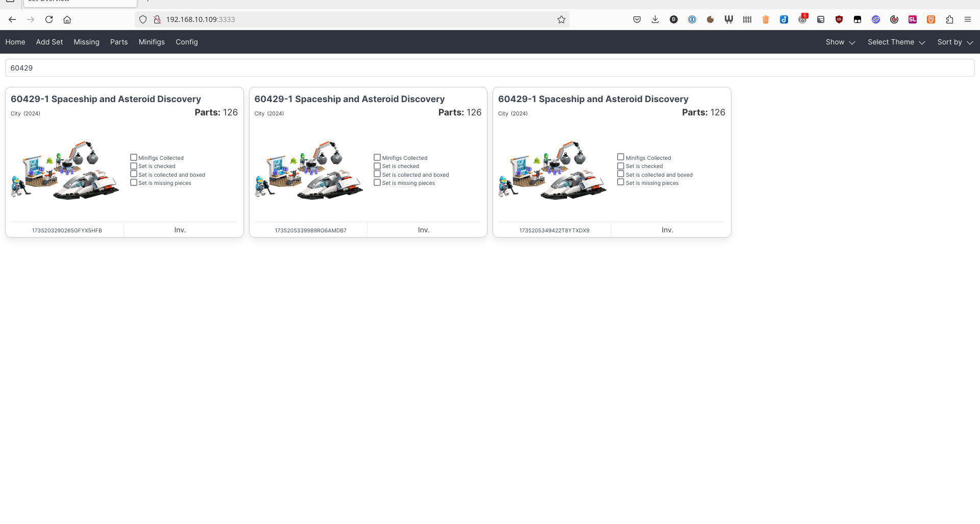Image resolution: width=980 pixels, height=524 pixels.
Task: Bookmark this page with the star icon
Action: pos(561,19)
